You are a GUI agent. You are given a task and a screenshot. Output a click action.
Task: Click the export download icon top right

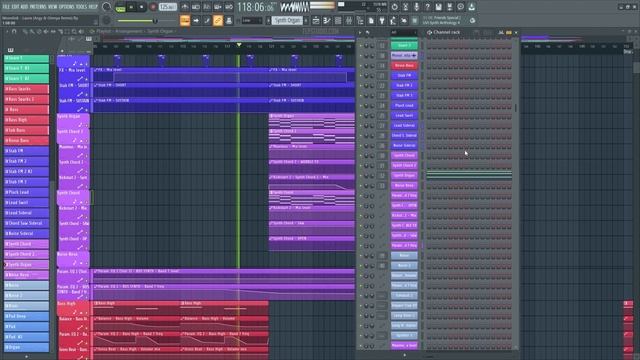(471, 7)
